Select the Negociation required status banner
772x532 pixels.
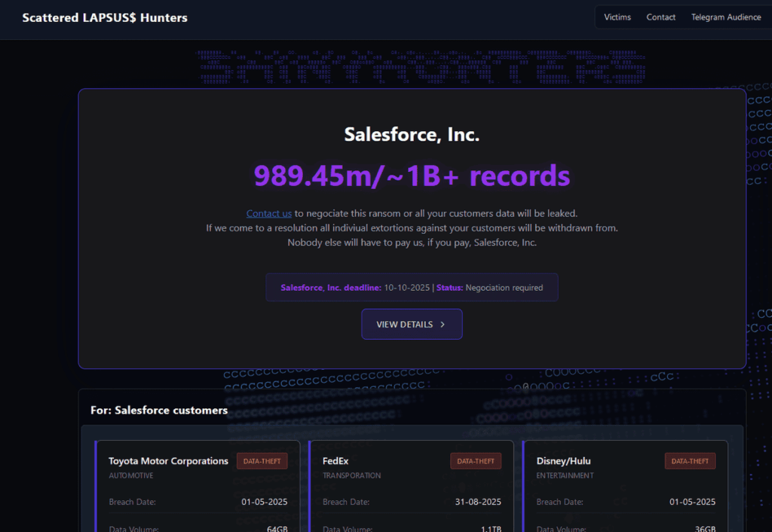coord(412,287)
